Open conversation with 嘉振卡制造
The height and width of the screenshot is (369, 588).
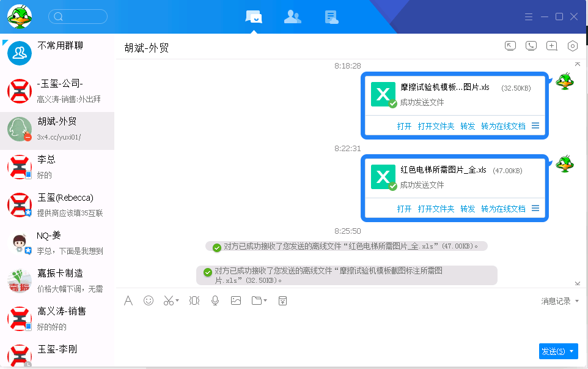pyautogui.click(x=57, y=281)
